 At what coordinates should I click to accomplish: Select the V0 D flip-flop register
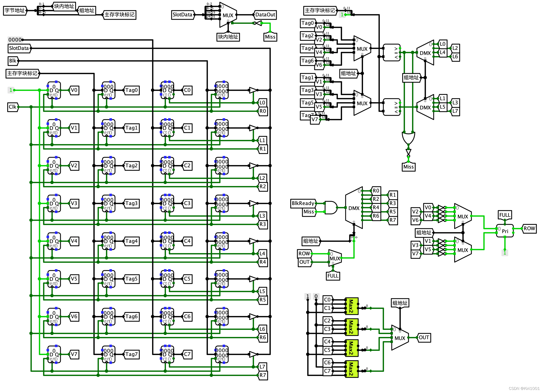click(54, 91)
